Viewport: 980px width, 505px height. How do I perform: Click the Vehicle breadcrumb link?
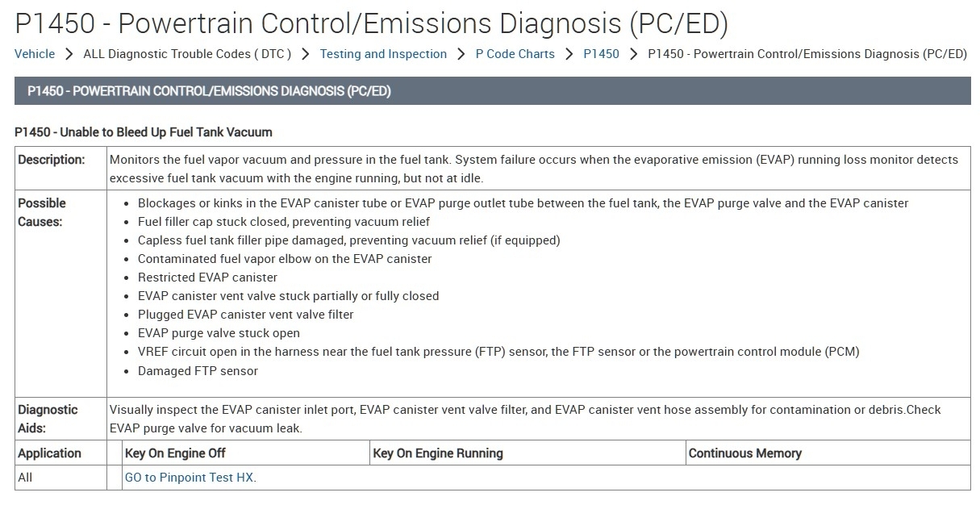tap(35, 54)
